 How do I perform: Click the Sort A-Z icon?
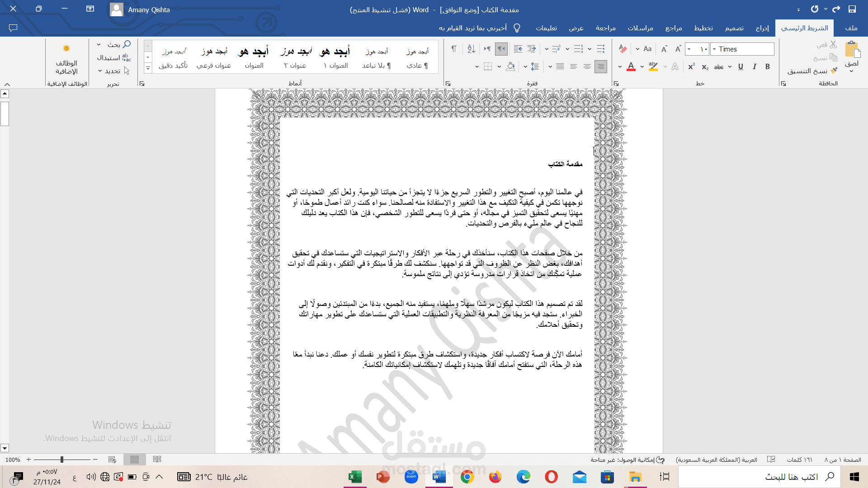[x=471, y=49]
